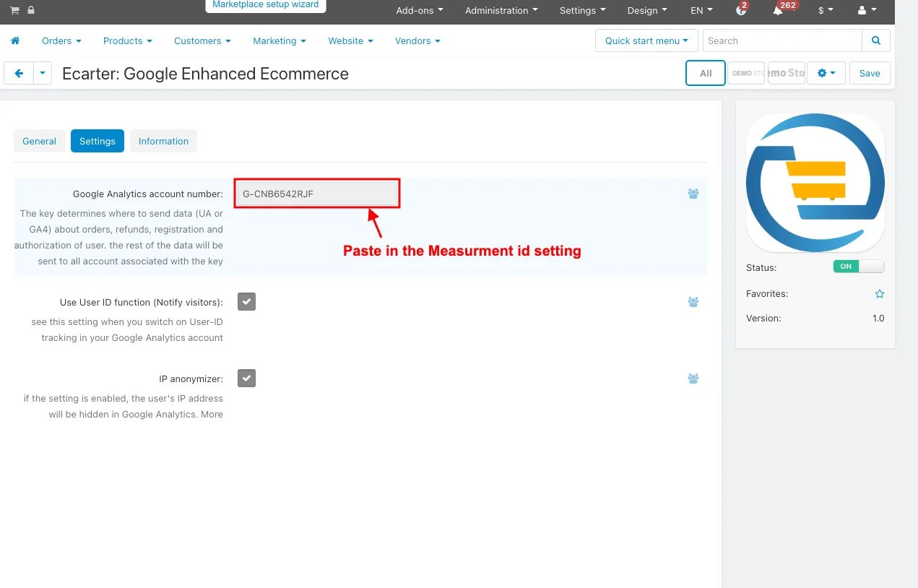Uncheck Use User ID function checkbox
This screenshot has height=588, width=918.
(247, 302)
